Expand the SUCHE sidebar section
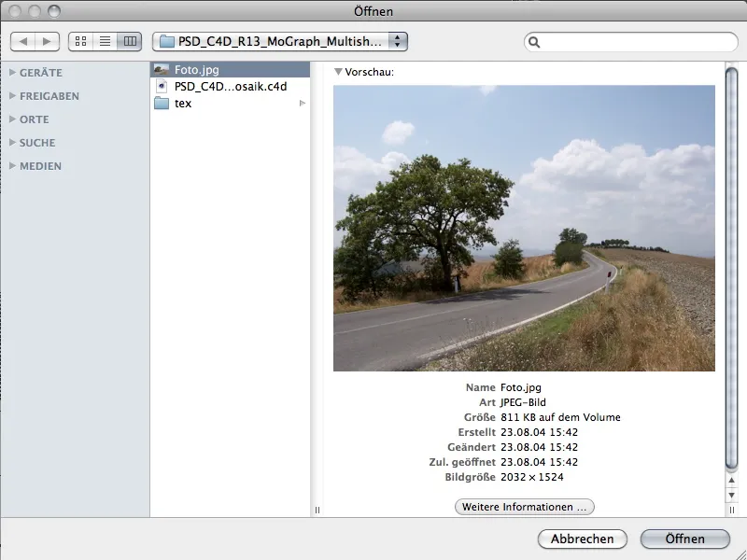 click(x=12, y=143)
